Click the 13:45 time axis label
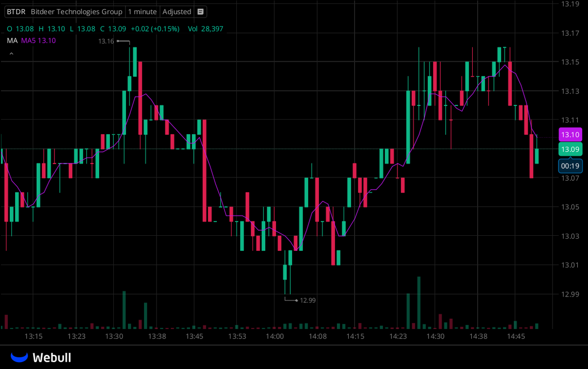This screenshot has height=369, width=588. pos(194,336)
